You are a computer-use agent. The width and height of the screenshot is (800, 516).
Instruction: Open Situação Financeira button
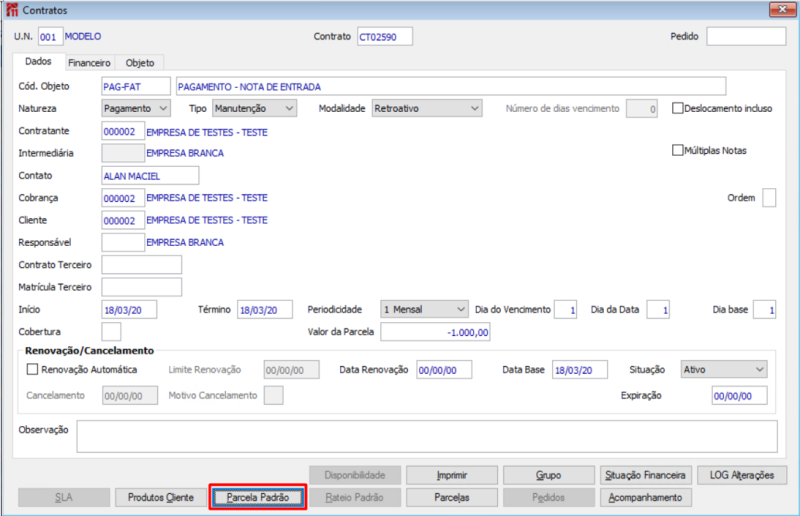tap(645, 475)
